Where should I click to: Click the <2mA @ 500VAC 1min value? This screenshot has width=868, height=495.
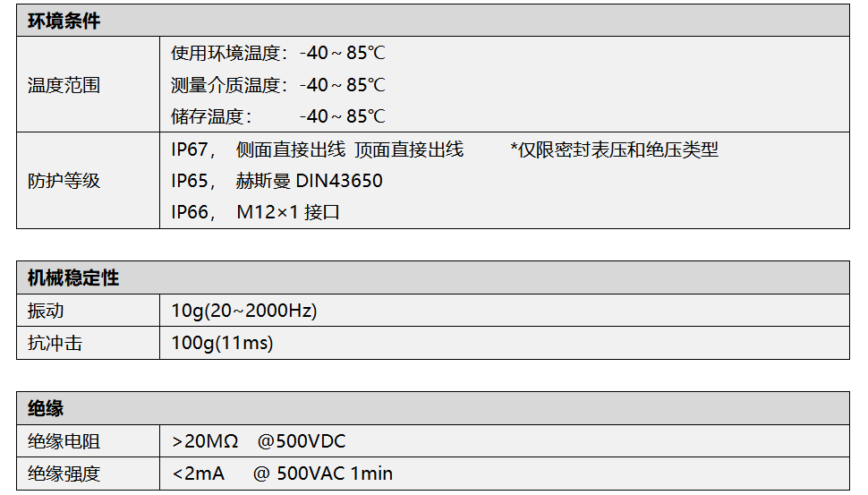[x=282, y=474]
